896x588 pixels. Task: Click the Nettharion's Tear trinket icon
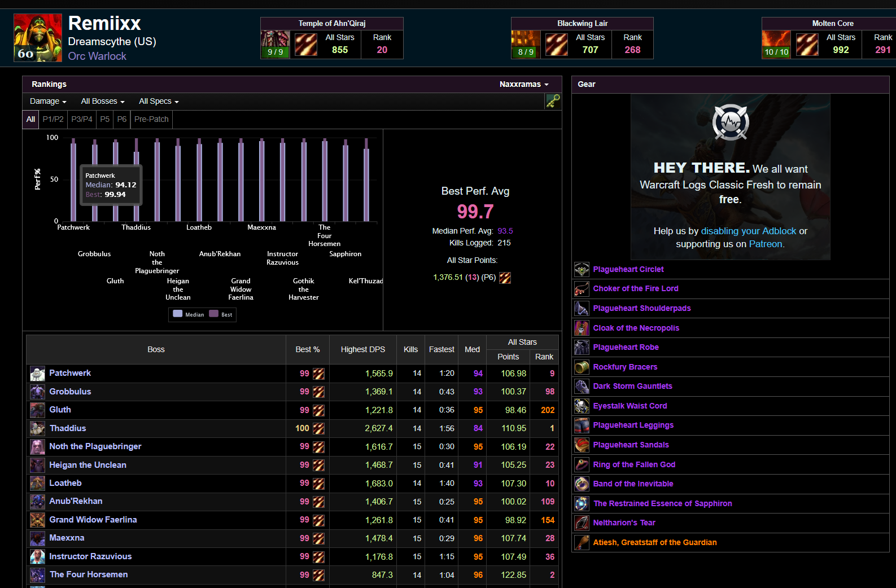tap(582, 523)
